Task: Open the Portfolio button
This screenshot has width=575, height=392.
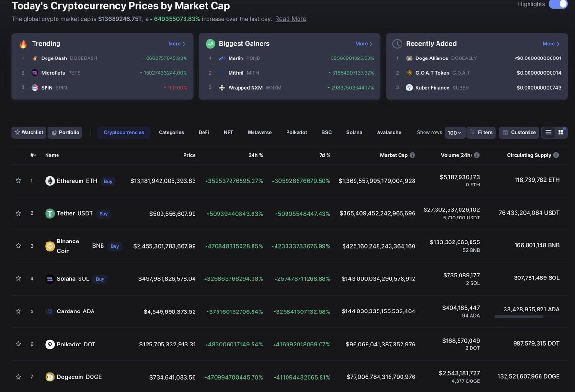Action: 65,133
